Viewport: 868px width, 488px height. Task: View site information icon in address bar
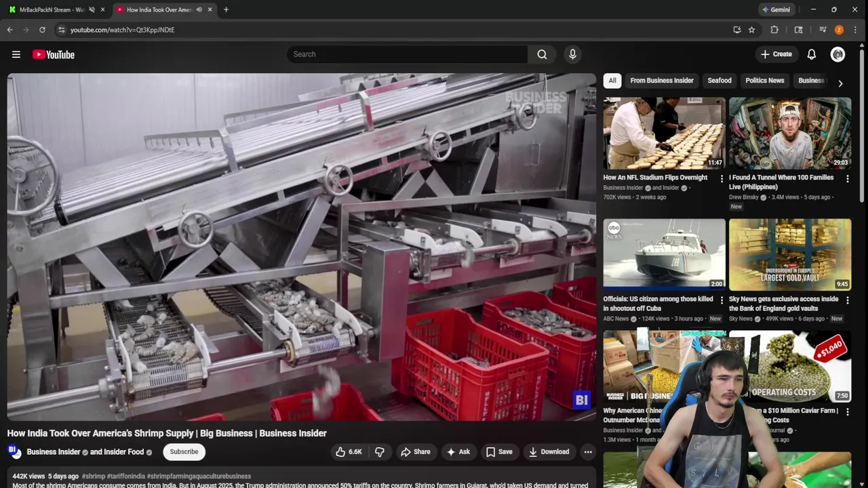pos(62,30)
